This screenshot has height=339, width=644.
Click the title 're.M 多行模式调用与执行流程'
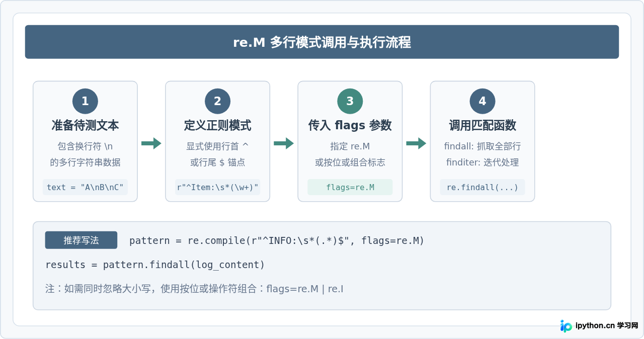(322, 42)
